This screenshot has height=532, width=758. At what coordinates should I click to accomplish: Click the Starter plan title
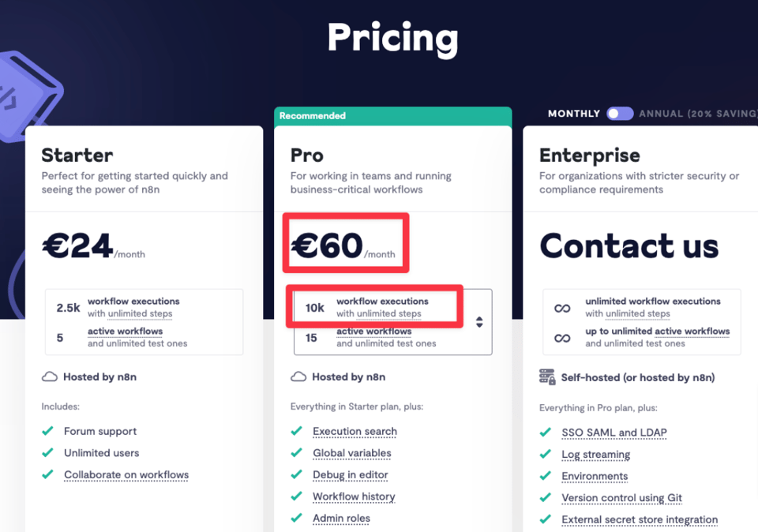pyautogui.click(x=77, y=155)
